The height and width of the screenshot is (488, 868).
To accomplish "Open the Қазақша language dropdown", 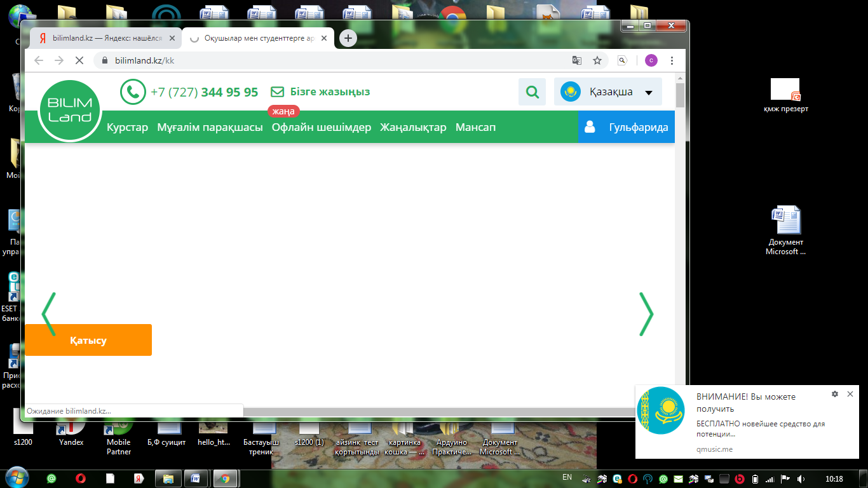I will click(607, 91).
